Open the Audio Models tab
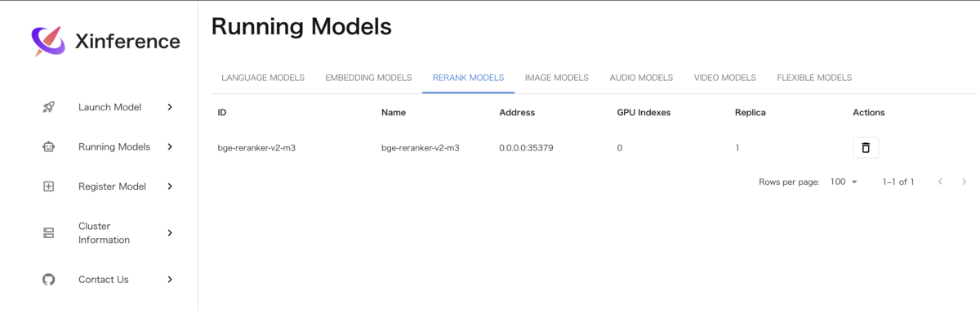980x310 pixels. [x=641, y=78]
